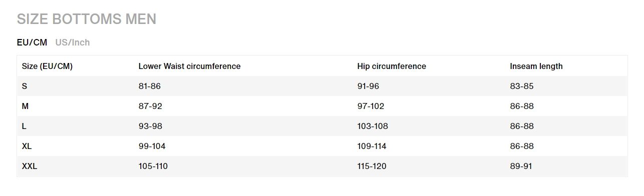Click the SIZE BOTTOMS MEN heading
This screenshot has width=644, height=196.
(x=87, y=19)
